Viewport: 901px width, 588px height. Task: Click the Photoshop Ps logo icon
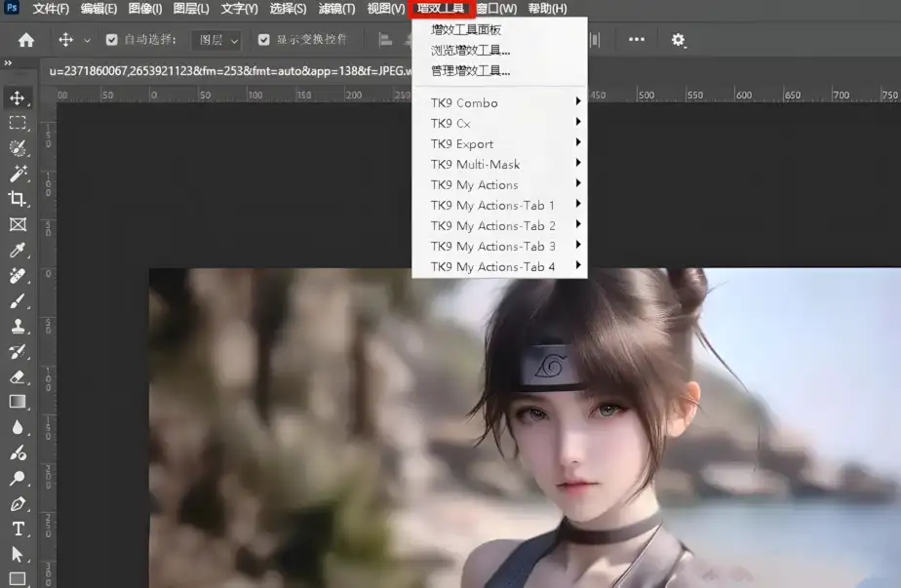pos(12,8)
